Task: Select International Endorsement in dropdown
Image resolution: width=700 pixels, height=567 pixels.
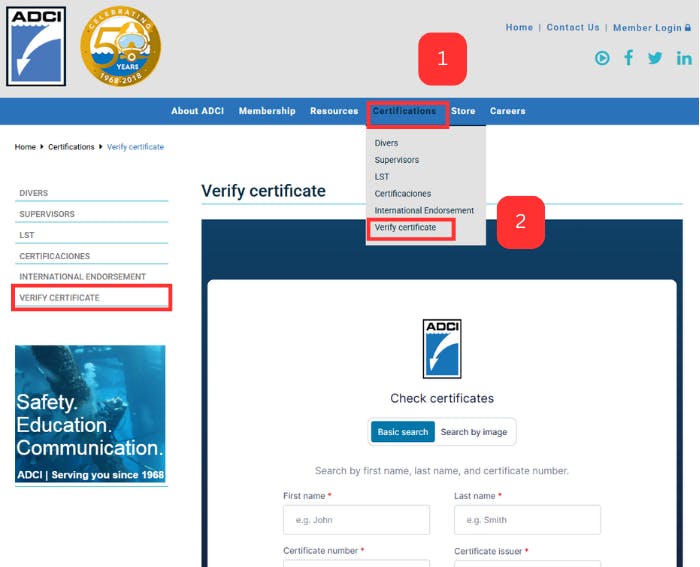Action: [424, 210]
